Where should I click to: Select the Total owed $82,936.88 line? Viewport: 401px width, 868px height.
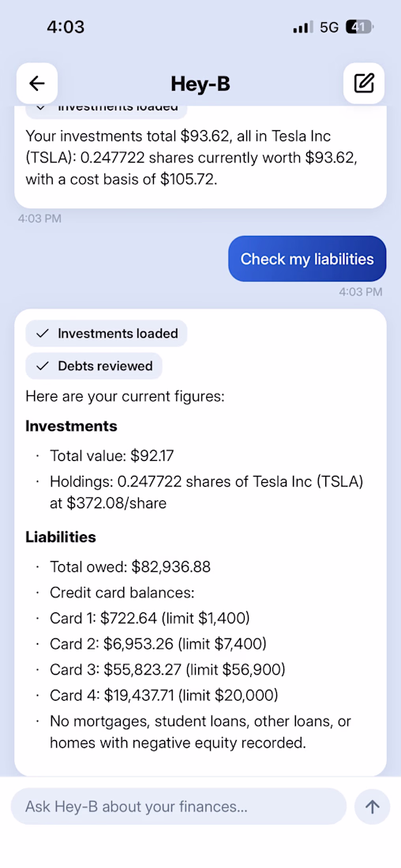(x=130, y=567)
